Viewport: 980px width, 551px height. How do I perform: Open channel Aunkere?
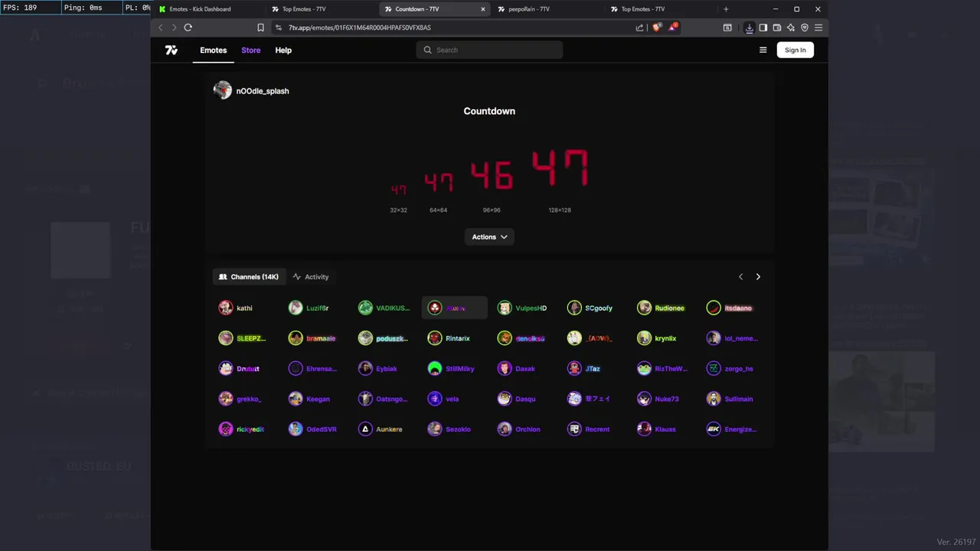[384, 429]
